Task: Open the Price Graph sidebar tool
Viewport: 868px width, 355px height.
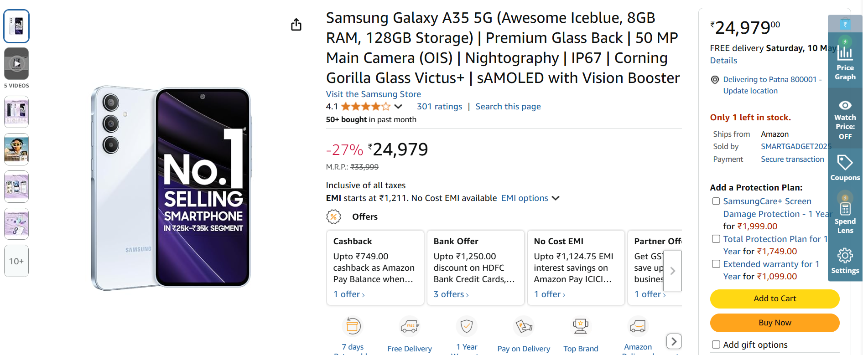Action: pos(845,60)
